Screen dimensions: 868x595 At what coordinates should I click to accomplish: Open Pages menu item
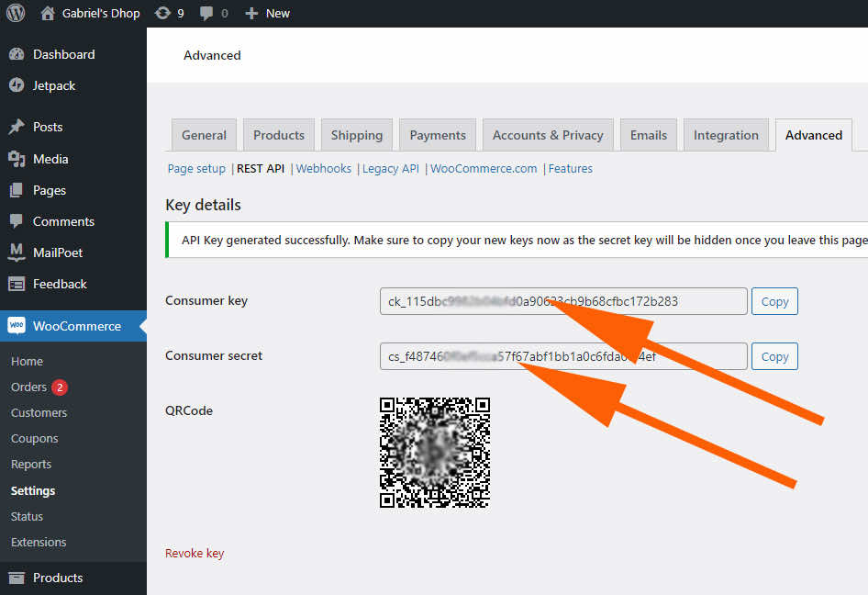[x=50, y=191]
